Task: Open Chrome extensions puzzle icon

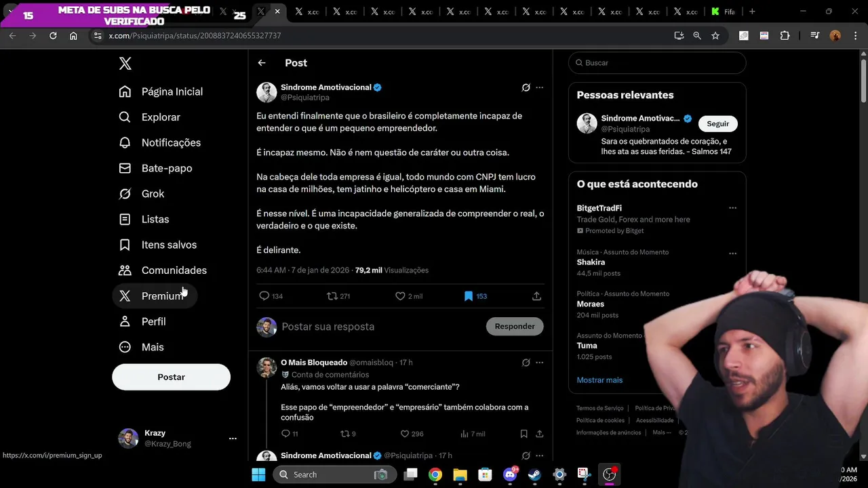Action: click(785, 36)
